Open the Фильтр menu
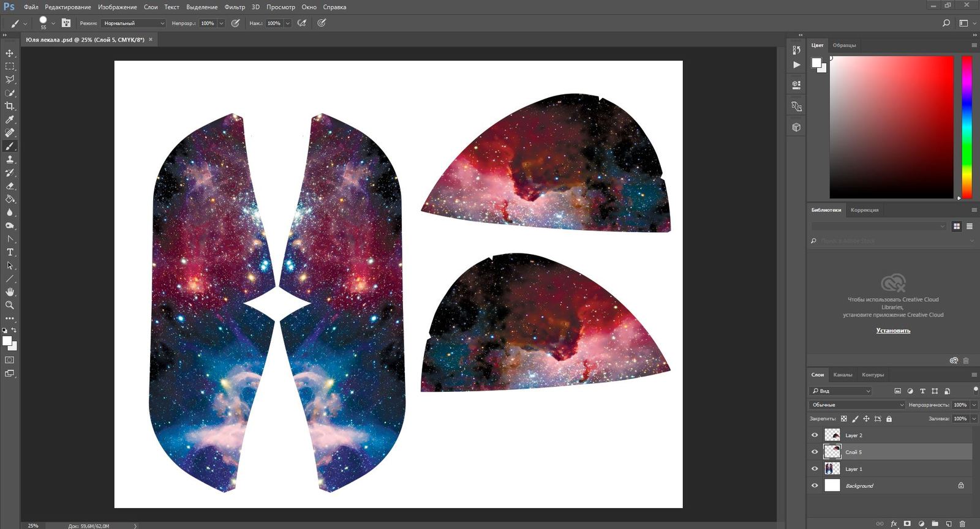 pos(235,7)
